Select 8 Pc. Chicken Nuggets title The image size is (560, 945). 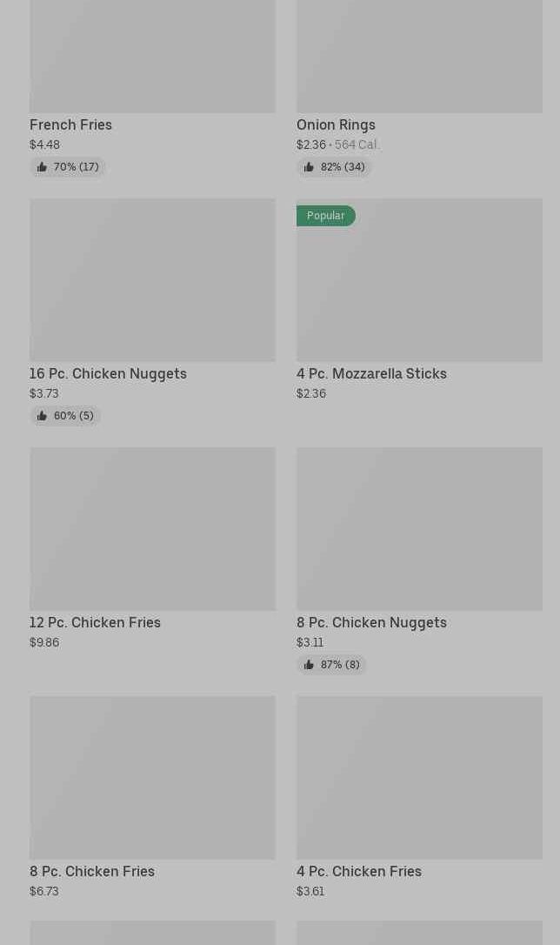(x=371, y=622)
